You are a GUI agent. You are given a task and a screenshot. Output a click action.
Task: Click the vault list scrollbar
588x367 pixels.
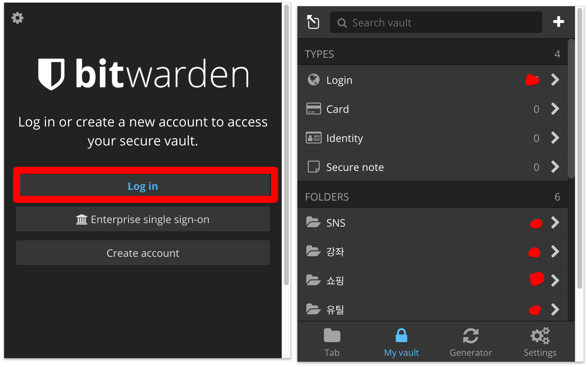[x=571, y=109]
